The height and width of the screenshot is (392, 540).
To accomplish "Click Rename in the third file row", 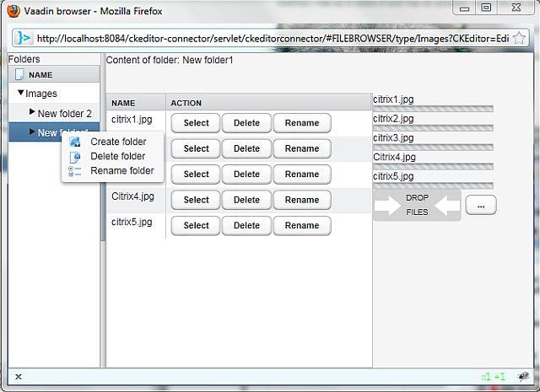I will tap(302, 175).
